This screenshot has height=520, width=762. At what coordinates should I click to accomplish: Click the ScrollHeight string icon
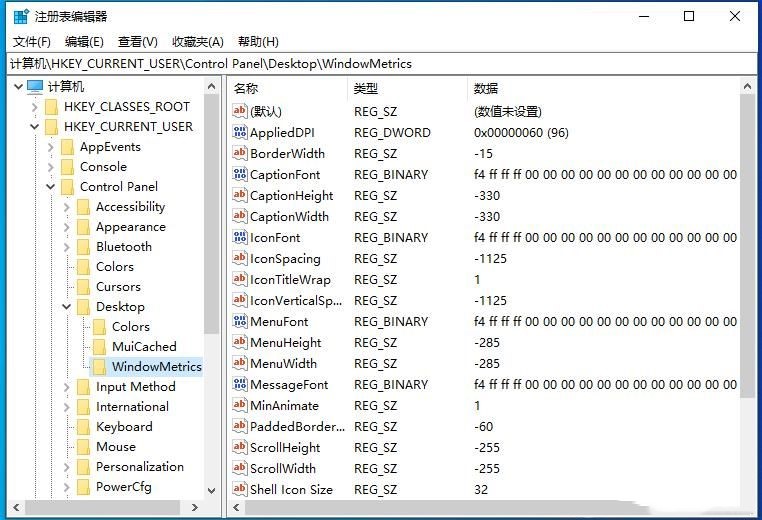pos(240,447)
